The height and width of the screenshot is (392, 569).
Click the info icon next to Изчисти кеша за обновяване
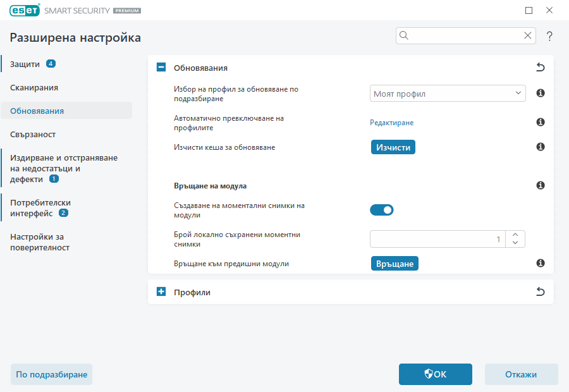click(x=540, y=146)
